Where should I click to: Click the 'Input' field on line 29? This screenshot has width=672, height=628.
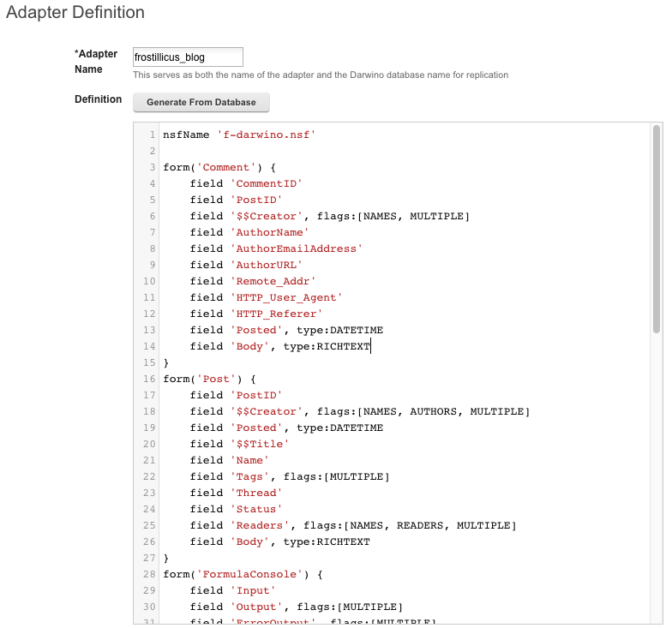tap(253, 591)
